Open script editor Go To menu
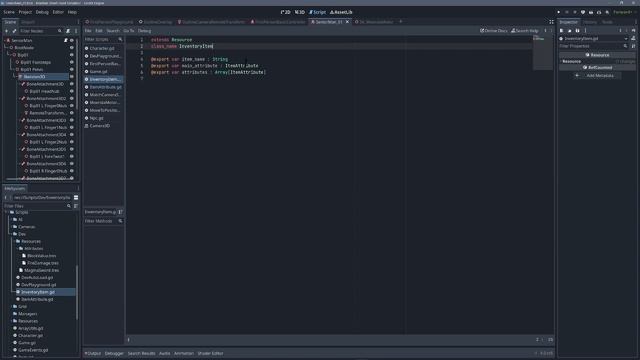 129,31
